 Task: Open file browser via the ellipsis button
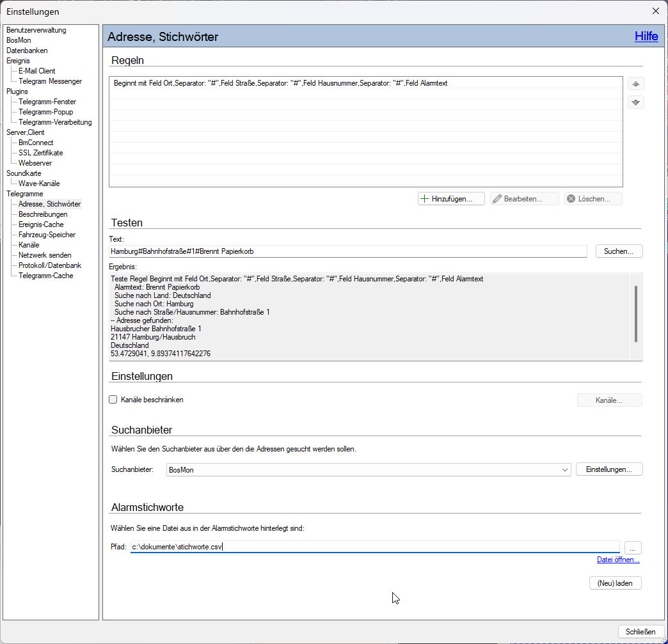633,547
